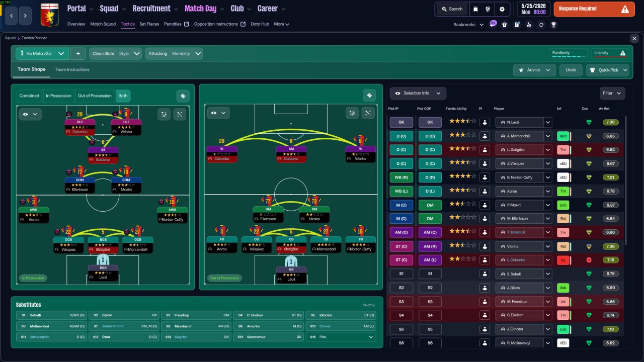The width and height of the screenshot is (644, 362).
Task: Click the date and time display
Action: (533, 9)
